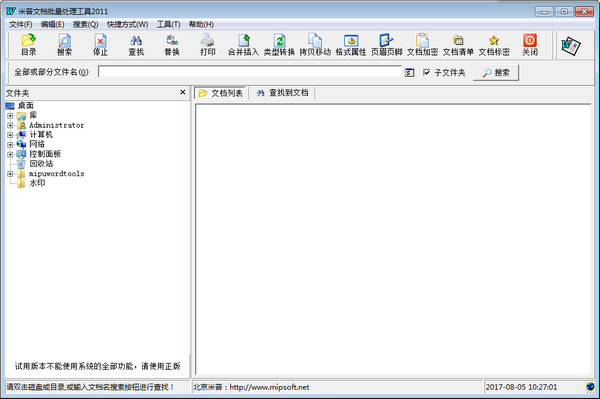This screenshot has width=600, height=399.
Task: Click the 回收站 recycle bin icon
Action: point(21,164)
